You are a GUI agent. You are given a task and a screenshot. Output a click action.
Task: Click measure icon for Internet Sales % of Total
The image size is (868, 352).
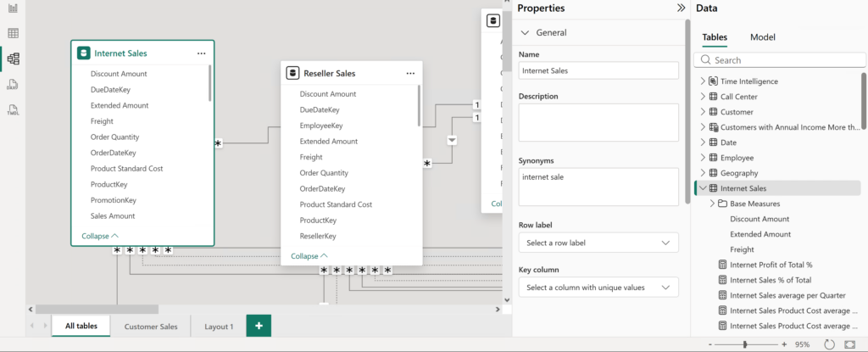click(722, 280)
